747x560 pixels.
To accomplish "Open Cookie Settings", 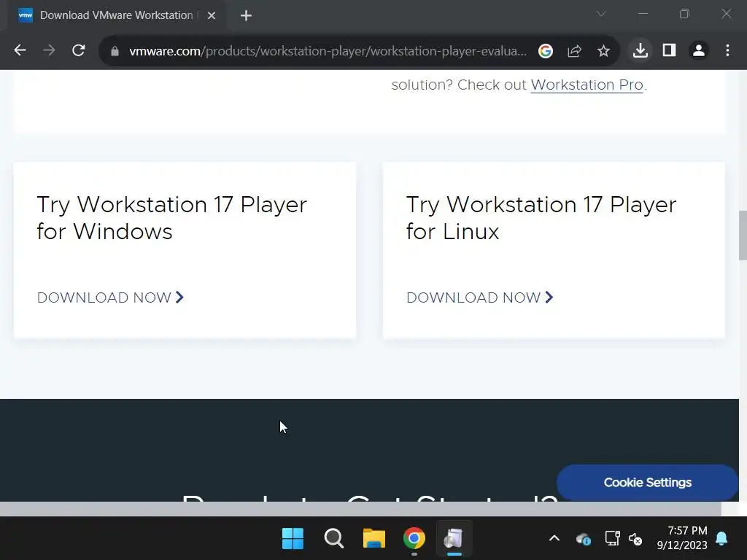I will point(648,483).
